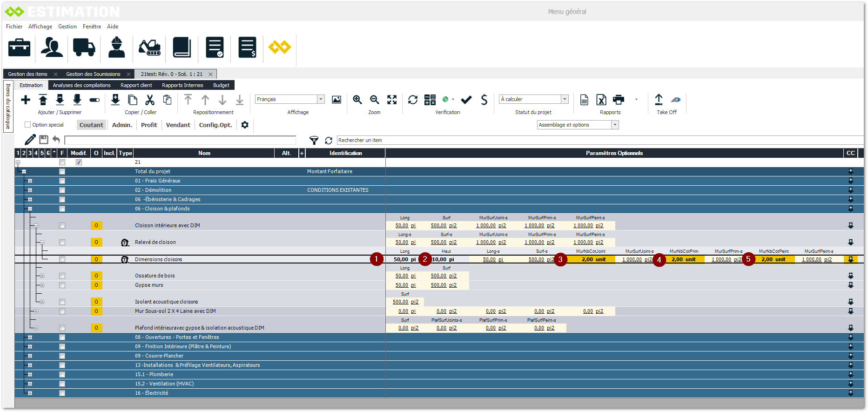Open the Gestion menu

67,27
